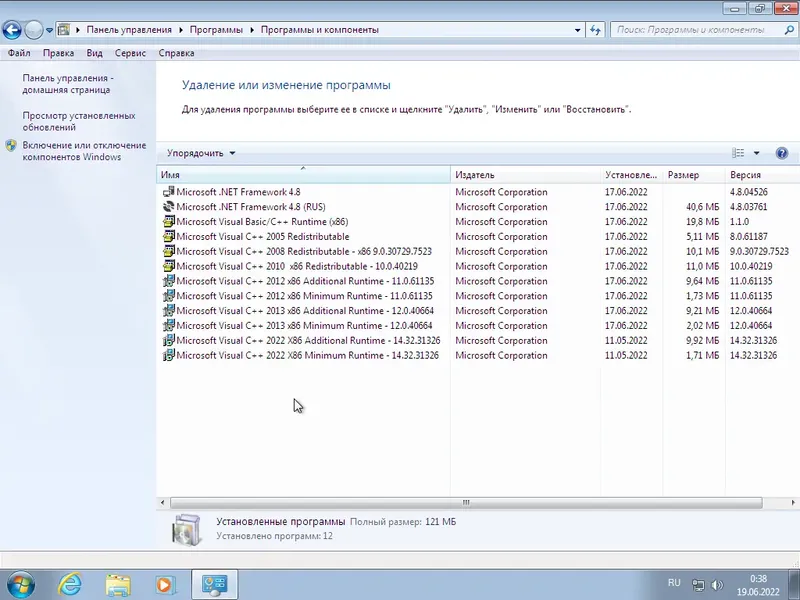Click the 5,11 МБ size cell

click(703, 236)
